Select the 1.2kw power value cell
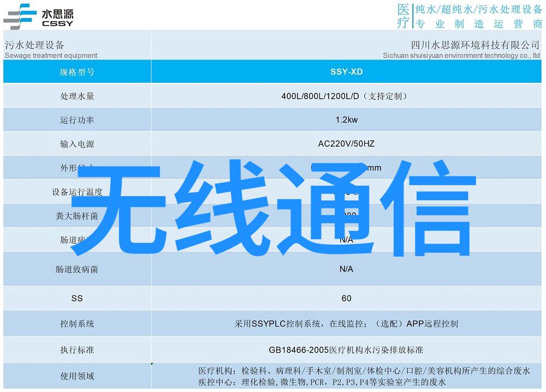 coord(346,120)
